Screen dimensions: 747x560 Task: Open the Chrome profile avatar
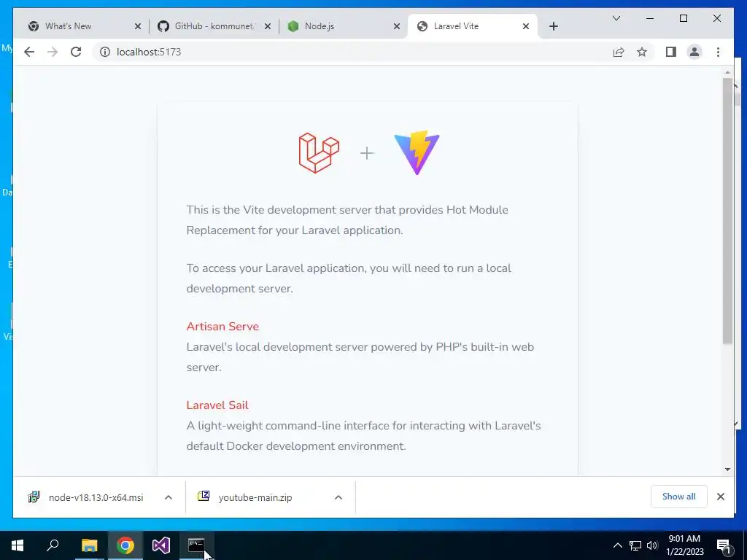click(694, 52)
